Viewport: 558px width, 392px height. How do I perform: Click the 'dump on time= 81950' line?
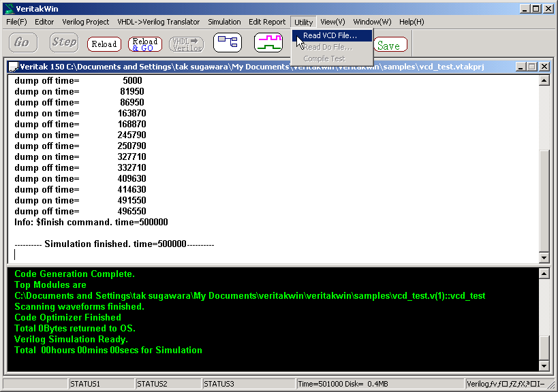click(79, 92)
